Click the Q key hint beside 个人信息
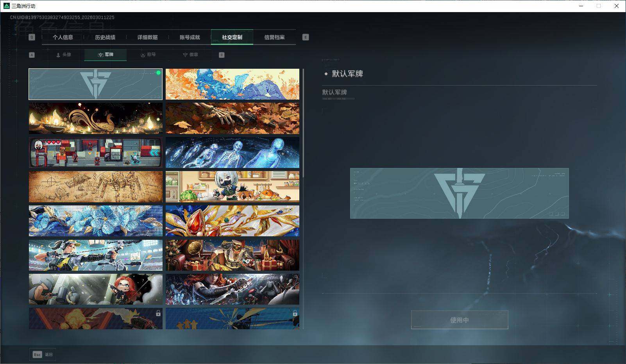Viewport: 626px width, 364px height. coord(32,37)
